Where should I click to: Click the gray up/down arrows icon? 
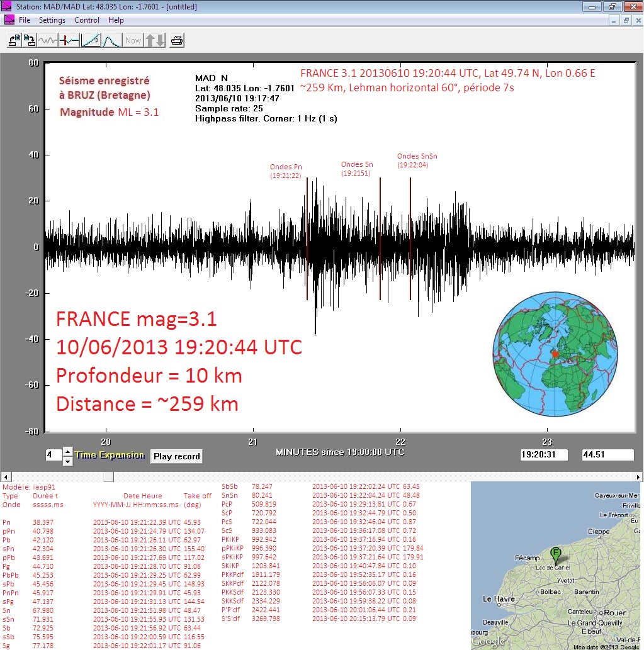[x=155, y=40]
